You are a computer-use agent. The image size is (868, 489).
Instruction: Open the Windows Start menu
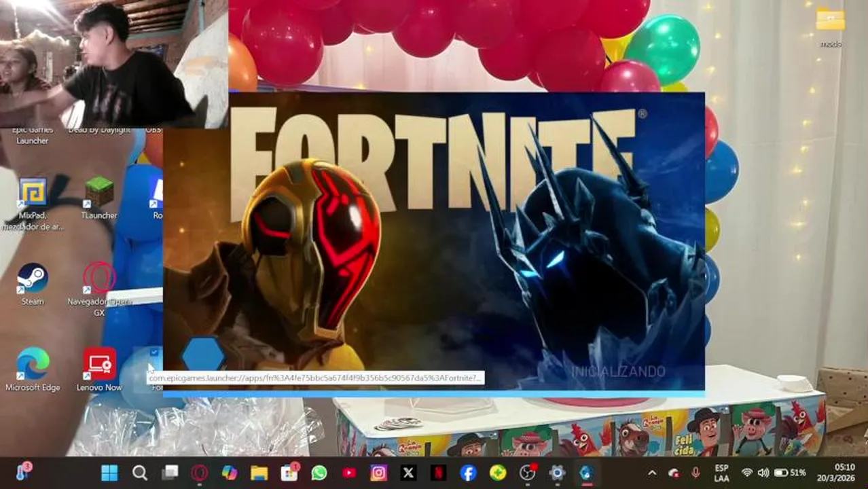coord(109,473)
